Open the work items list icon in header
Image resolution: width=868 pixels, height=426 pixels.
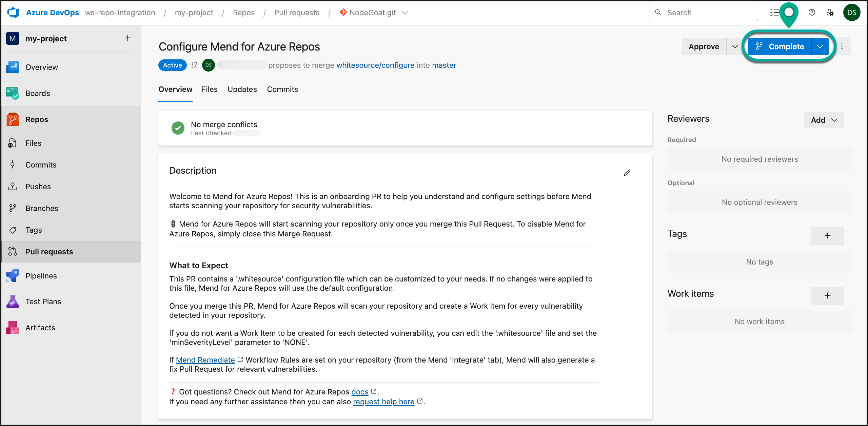(x=774, y=13)
